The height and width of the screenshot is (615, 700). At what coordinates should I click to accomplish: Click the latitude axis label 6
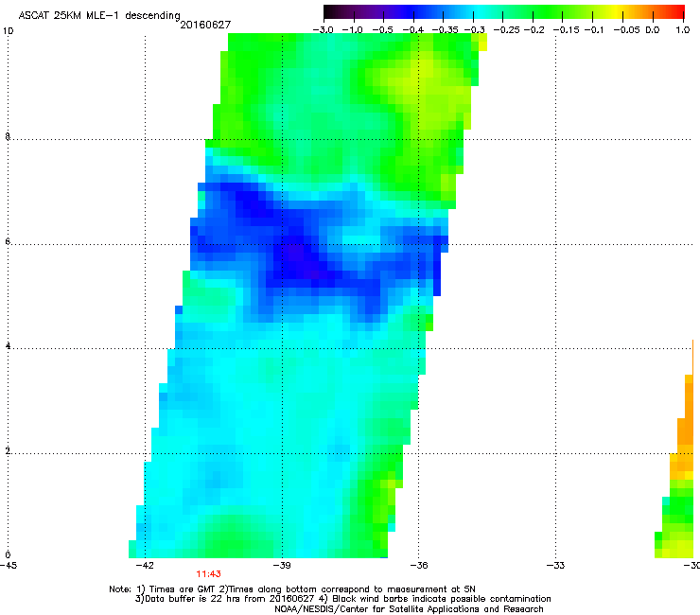(x=8, y=241)
